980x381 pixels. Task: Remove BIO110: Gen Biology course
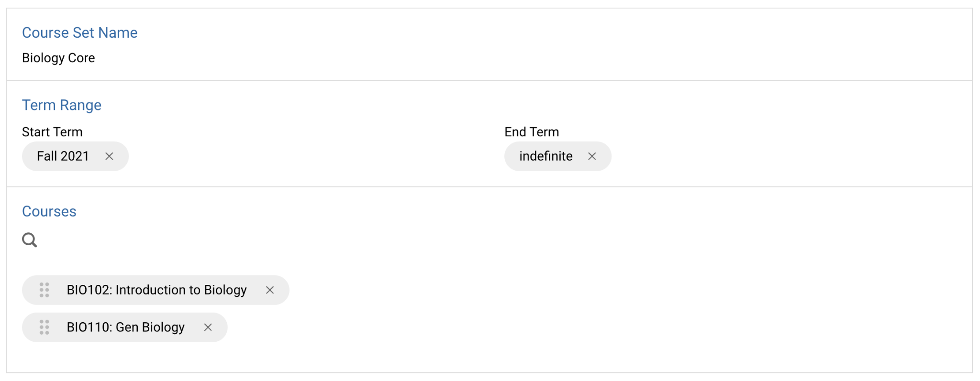pyautogui.click(x=208, y=327)
